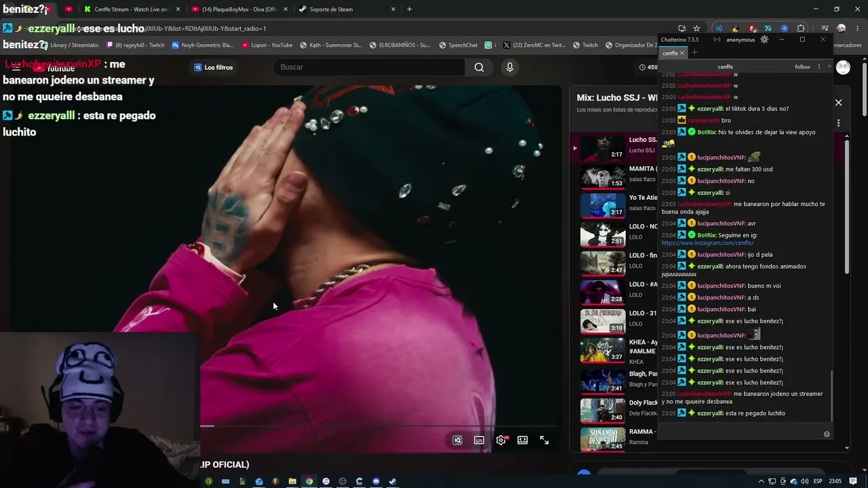Open the Chrome three-dot menu
Screen dimensions: 868x488
(x=857, y=28)
